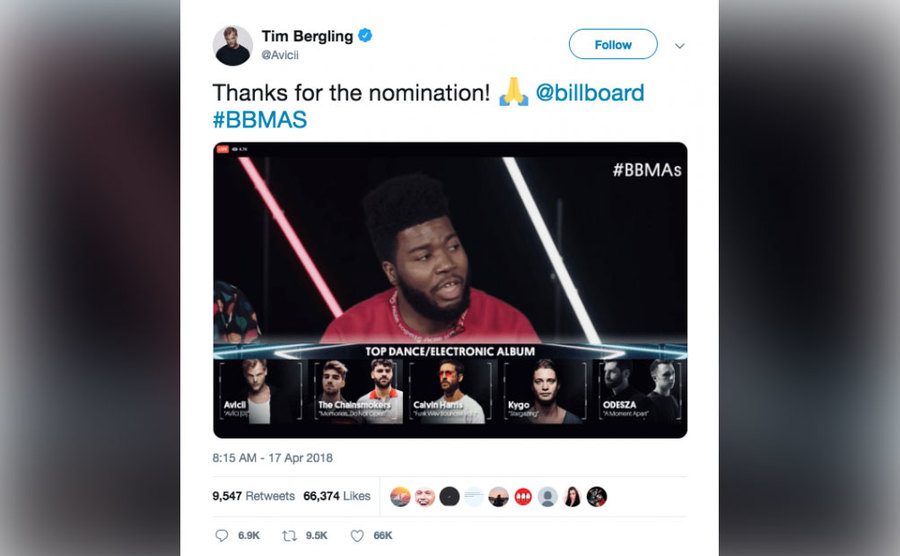Click the heart like icon
This screenshot has width=900, height=556.
tap(357, 535)
